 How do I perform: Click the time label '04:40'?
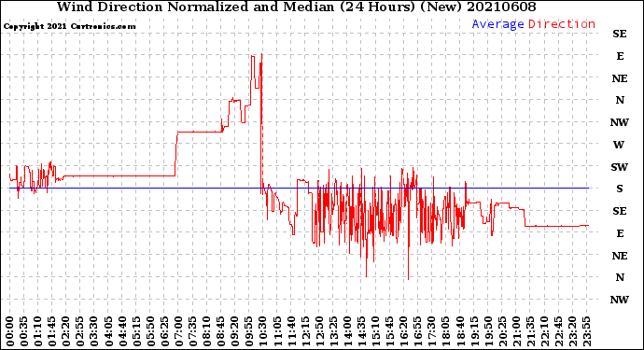pyautogui.click(x=122, y=331)
